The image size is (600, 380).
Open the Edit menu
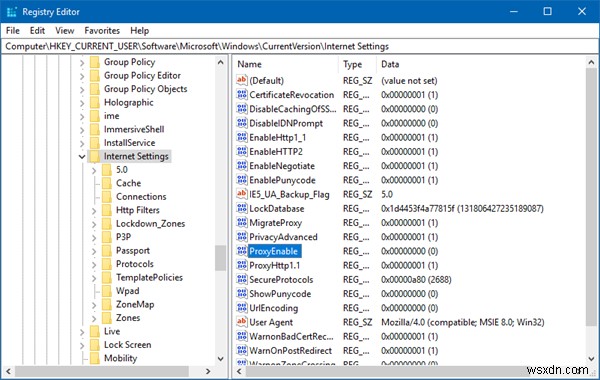[37, 31]
